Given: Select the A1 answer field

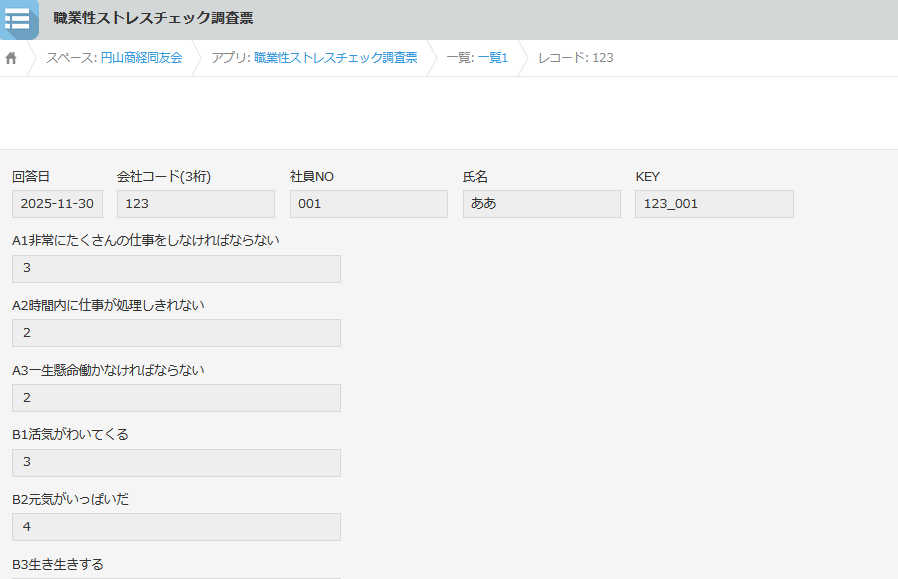Looking at the screenshot, I should click(x=176, y=269).
